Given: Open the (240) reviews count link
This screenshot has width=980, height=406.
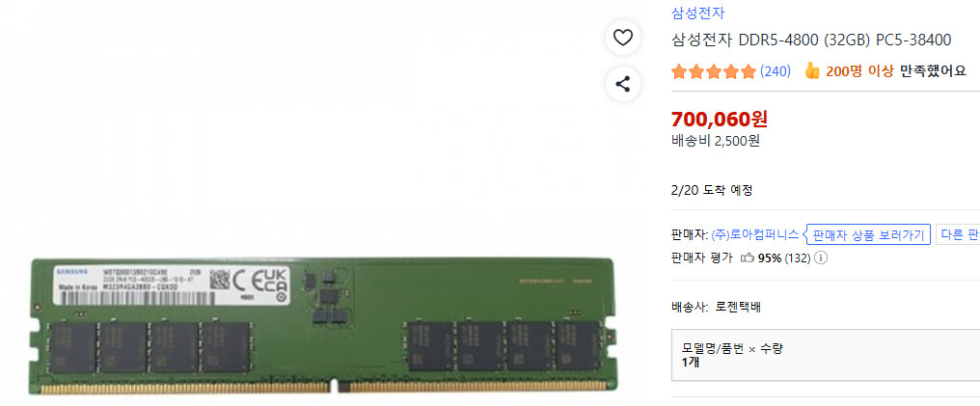Looking at the screenshot, I should pyautogui.click(x=775, y=71).
